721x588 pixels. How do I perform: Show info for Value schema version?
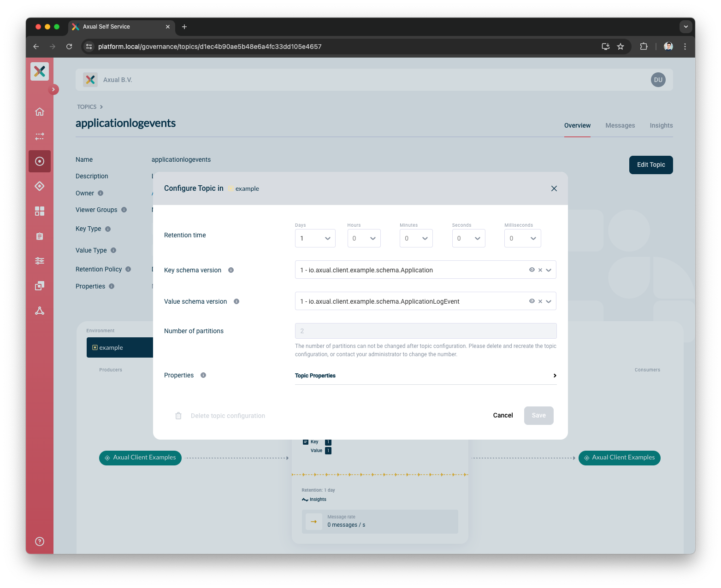coord(236,301)
